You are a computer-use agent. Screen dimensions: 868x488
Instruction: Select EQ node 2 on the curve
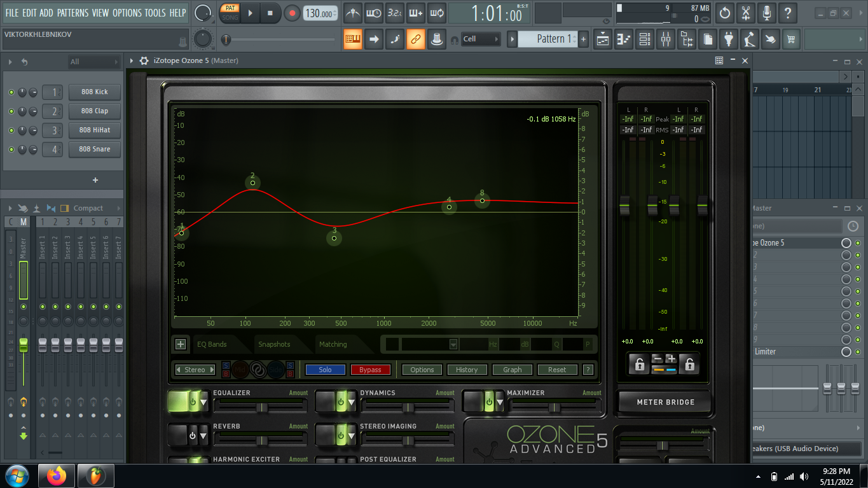pos(252,183)
